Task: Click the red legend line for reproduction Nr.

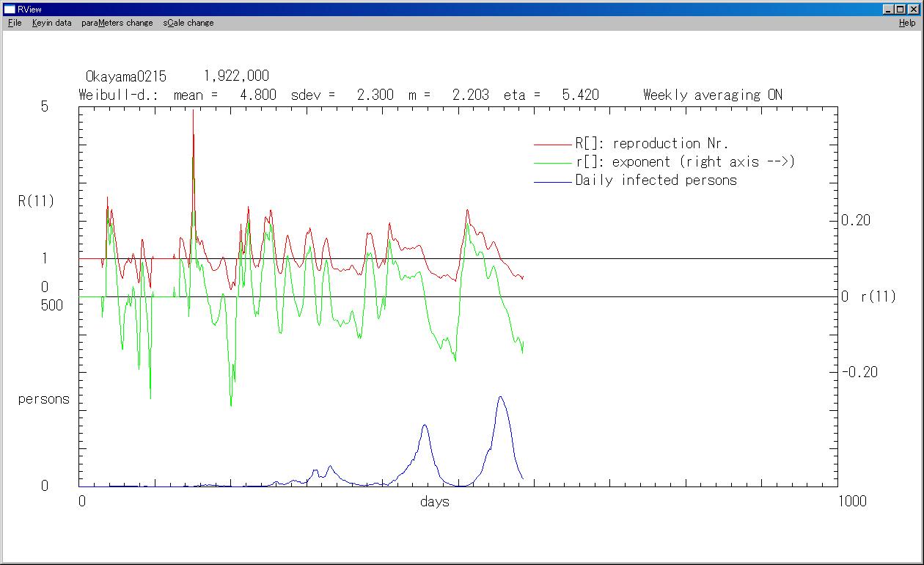Action: coord(552,145)
